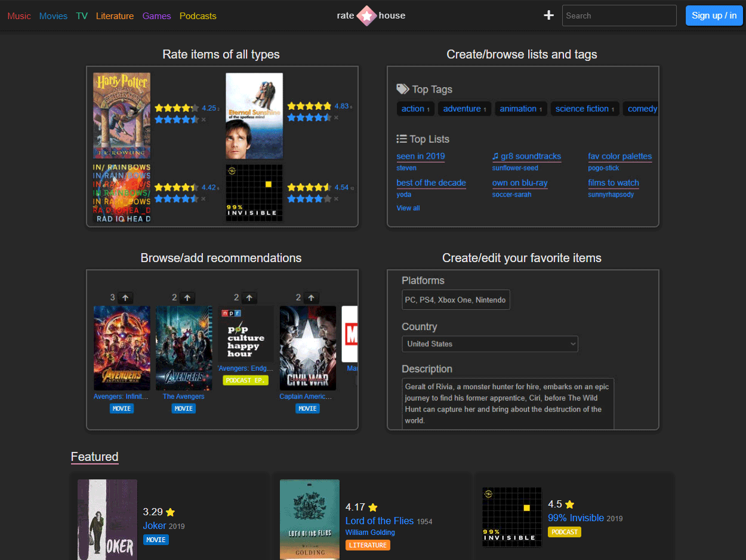Open the best of the decade list
The height and width of the screenshot is (560, 746).
coord(431,183)
